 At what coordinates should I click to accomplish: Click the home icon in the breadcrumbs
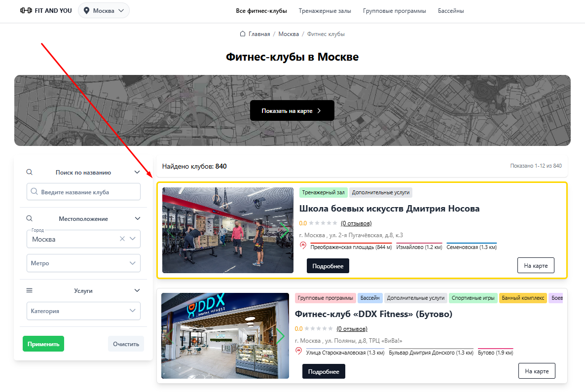tap(243, 34)
